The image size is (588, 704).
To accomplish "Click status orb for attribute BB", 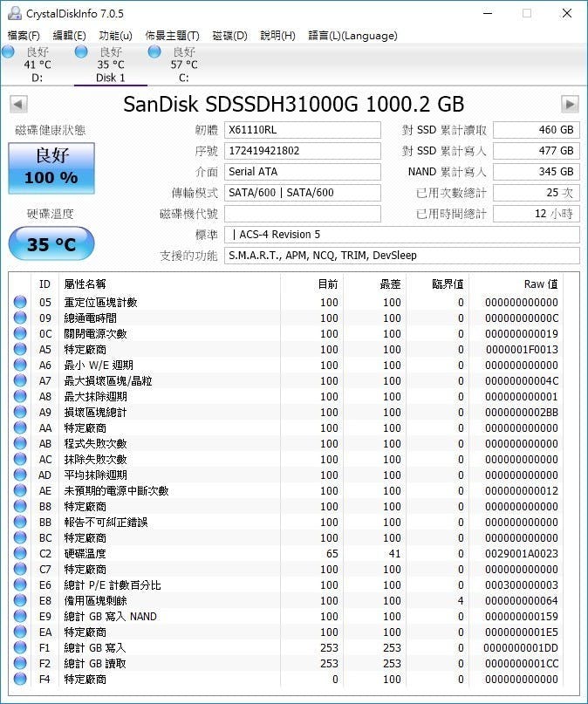I will click(20, 523).
